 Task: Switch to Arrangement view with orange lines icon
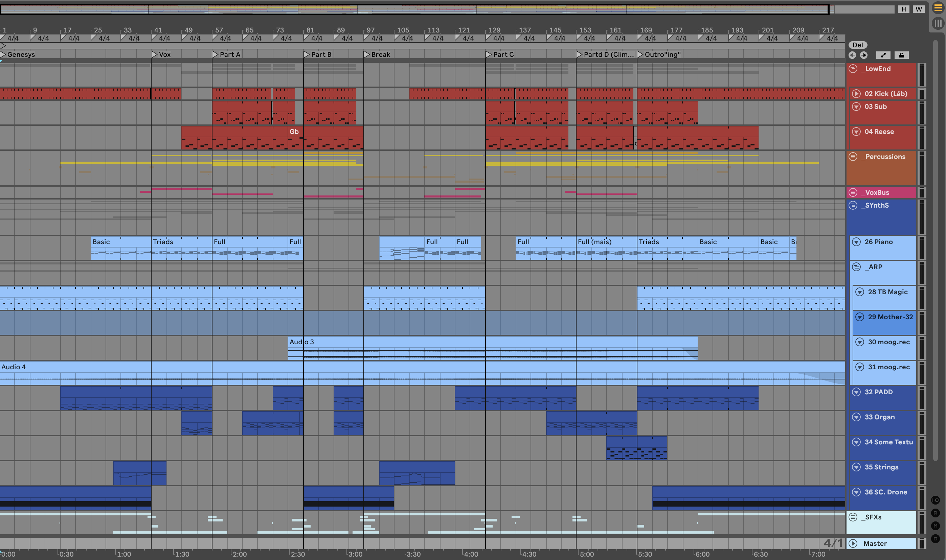pyautogui.click(x=938, y=8)
